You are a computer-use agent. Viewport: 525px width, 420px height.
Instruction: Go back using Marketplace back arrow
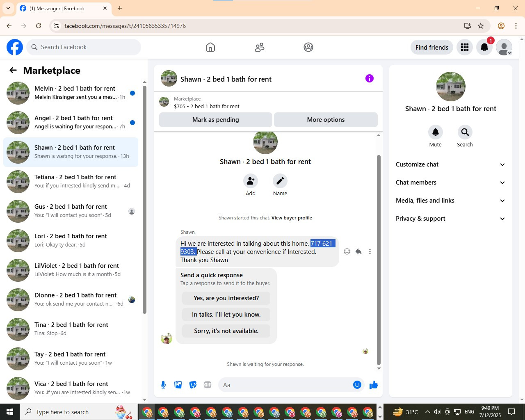(x=13, y=70)
